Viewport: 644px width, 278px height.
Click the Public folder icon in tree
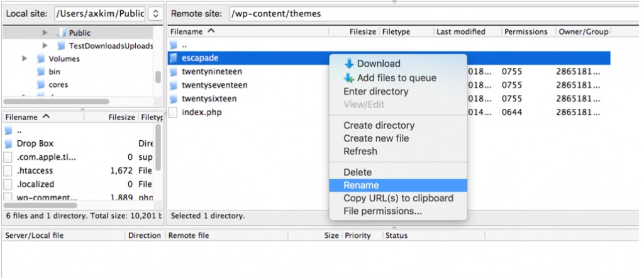(62, 33)
